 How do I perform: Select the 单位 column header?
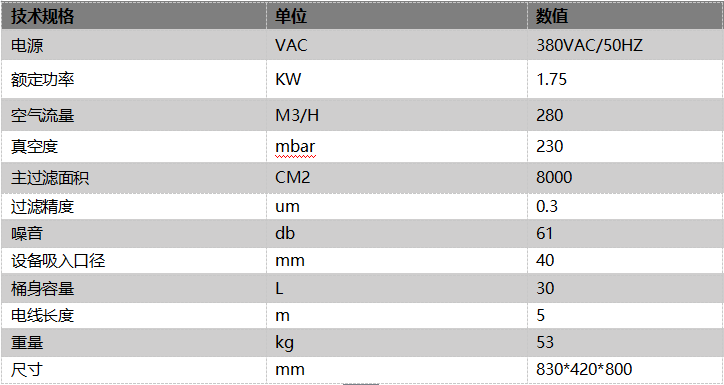point(397,16)
